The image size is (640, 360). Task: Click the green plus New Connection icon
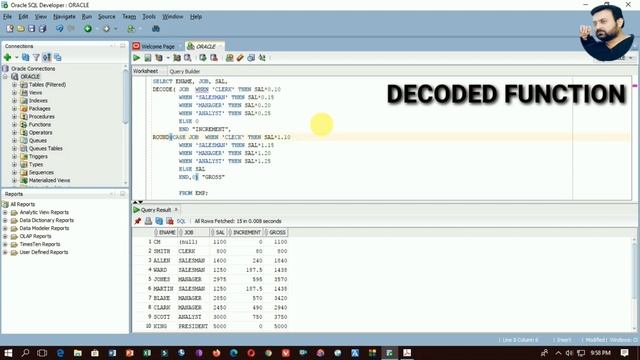coord(7,58)
